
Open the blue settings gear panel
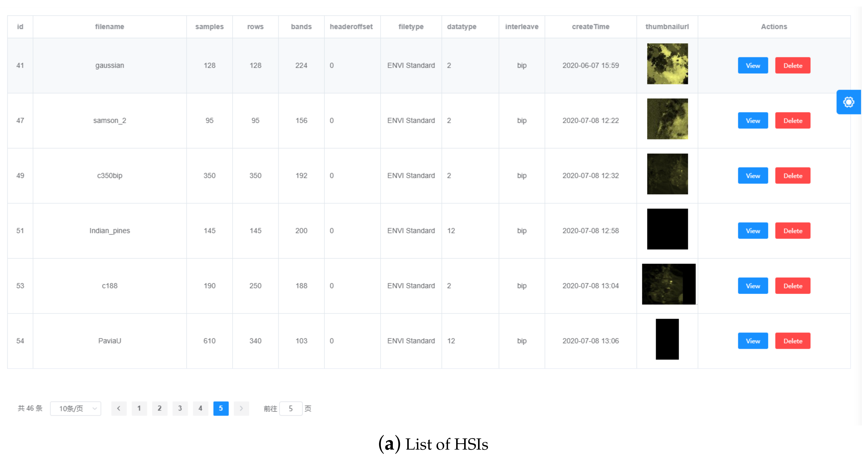pos(849,102)
